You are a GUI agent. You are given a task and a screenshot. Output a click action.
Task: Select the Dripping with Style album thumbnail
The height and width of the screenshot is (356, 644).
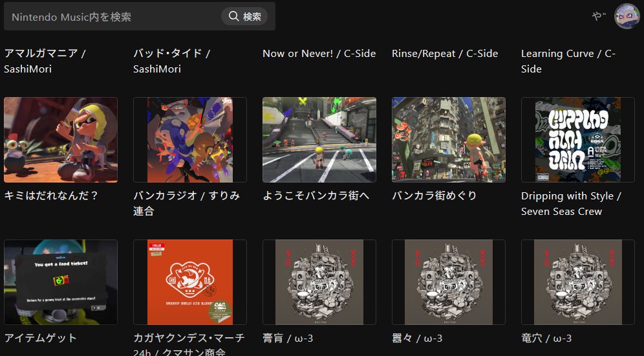(x=578, y=140)
